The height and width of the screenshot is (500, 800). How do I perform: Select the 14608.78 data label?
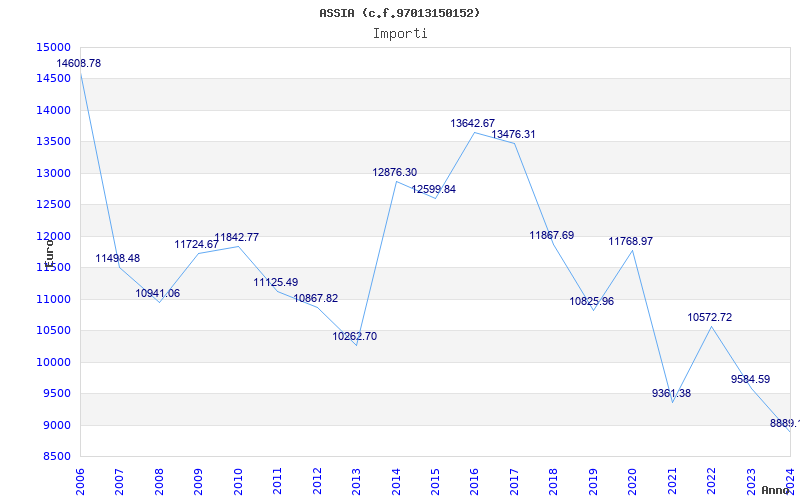tap(79, 63)
